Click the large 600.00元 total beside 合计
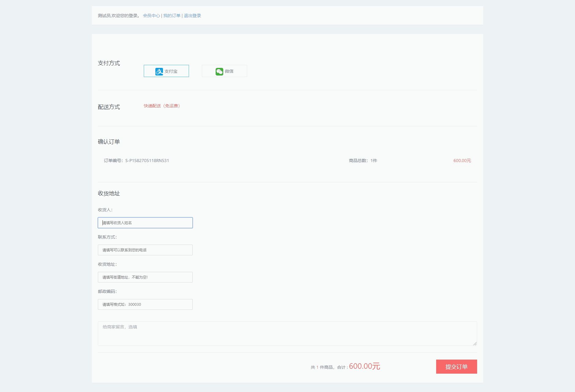The width and height of the screenshot is (575, 392). coord(364,366)
